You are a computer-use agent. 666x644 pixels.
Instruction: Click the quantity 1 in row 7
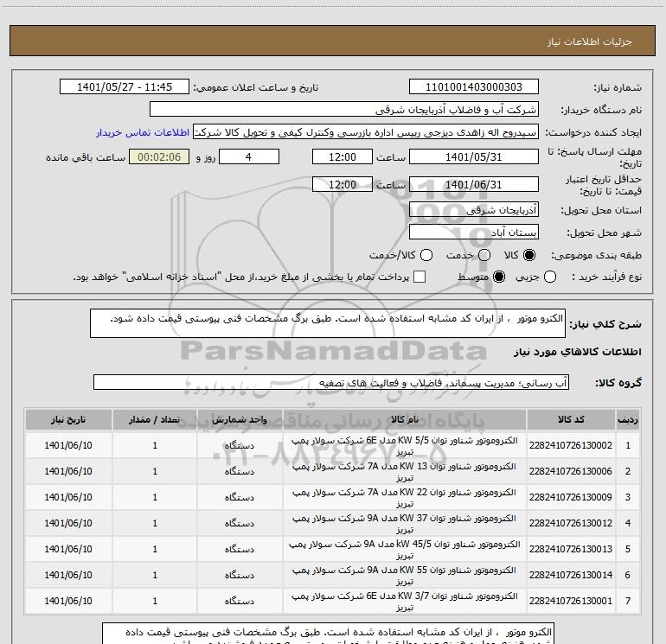point(155,601)
